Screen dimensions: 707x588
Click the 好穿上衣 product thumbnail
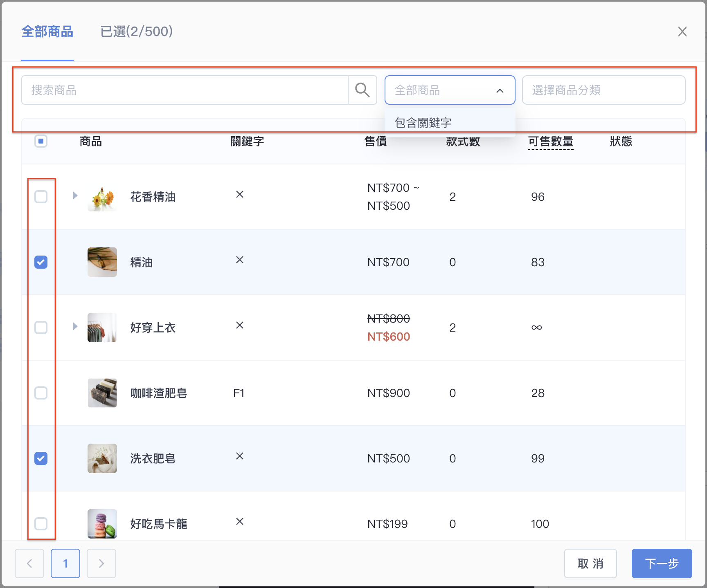(x=102, y=328)
